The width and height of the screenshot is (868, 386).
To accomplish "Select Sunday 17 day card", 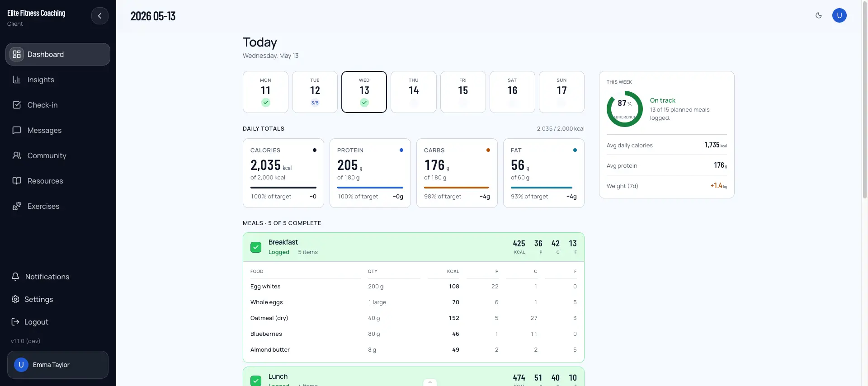I will [x=561, y=92].
